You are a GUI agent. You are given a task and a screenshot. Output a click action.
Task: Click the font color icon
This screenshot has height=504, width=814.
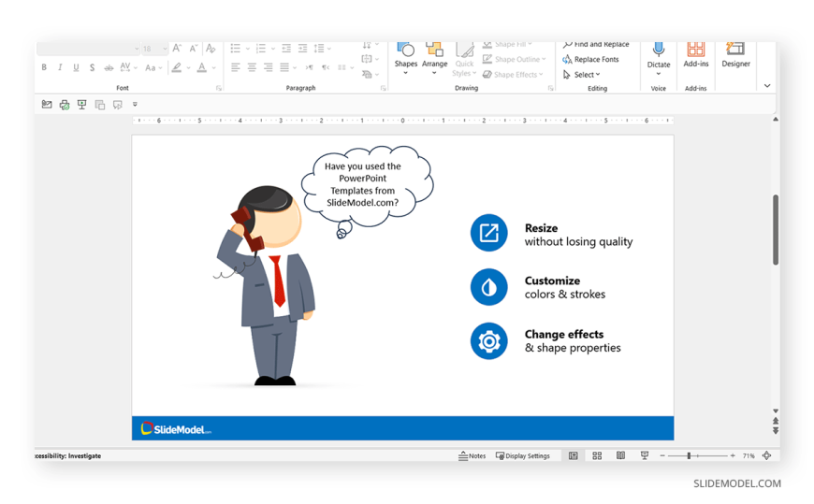tap(202, 67)
